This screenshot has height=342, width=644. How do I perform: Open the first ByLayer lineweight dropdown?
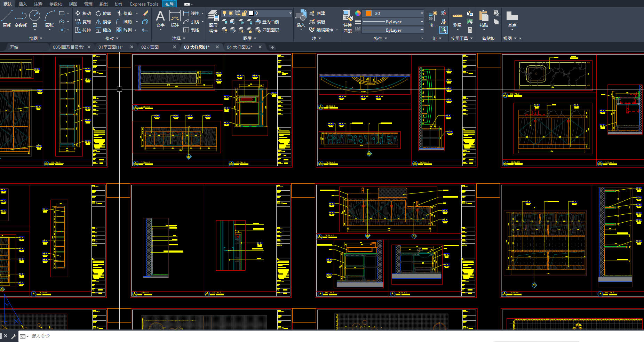tap(393, 22)
